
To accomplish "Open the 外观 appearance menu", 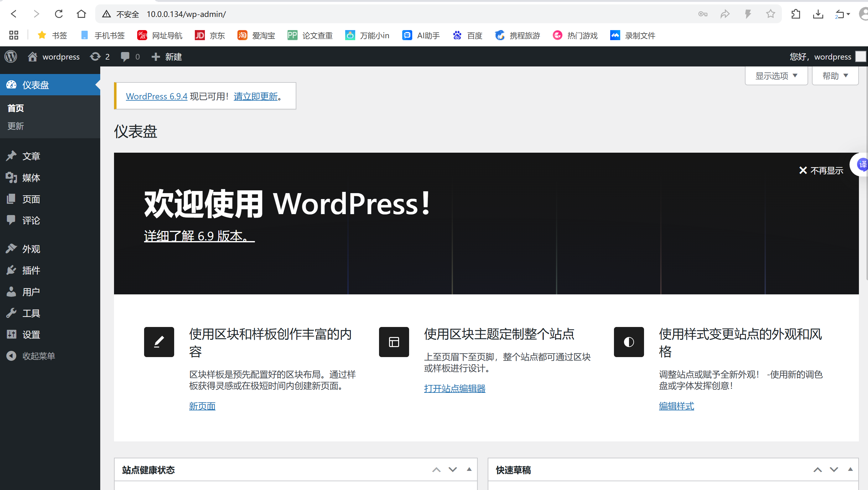I will tap(50, 249).
